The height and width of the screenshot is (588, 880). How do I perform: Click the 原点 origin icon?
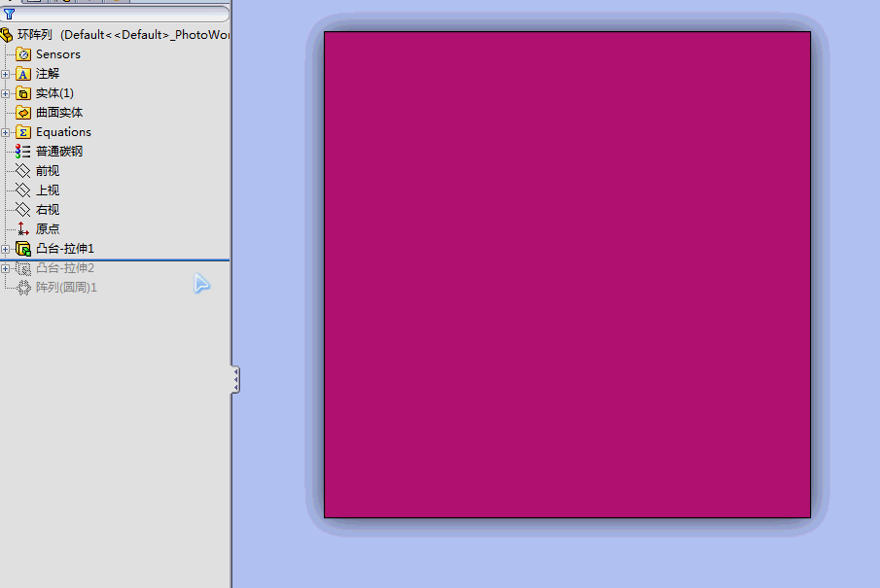click(23, 229)
